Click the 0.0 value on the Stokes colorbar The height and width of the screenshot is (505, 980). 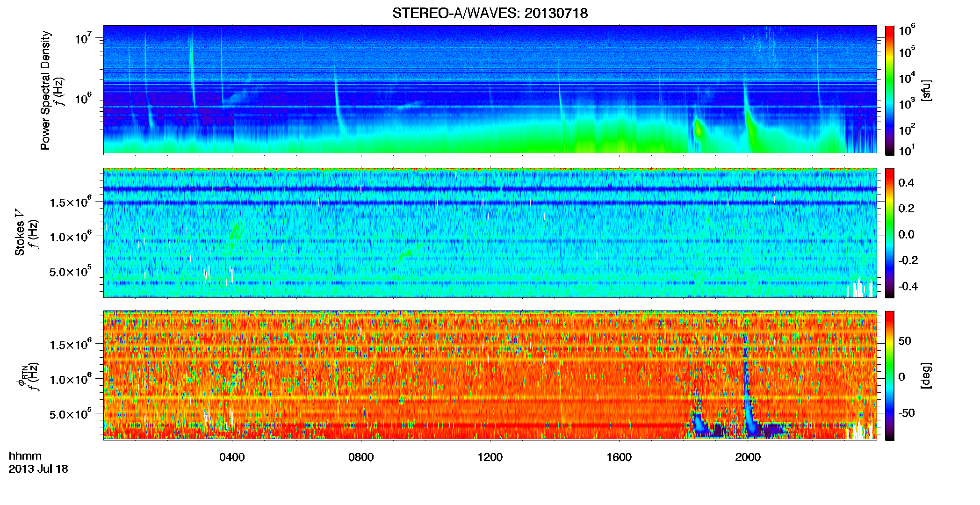(906, 234)
